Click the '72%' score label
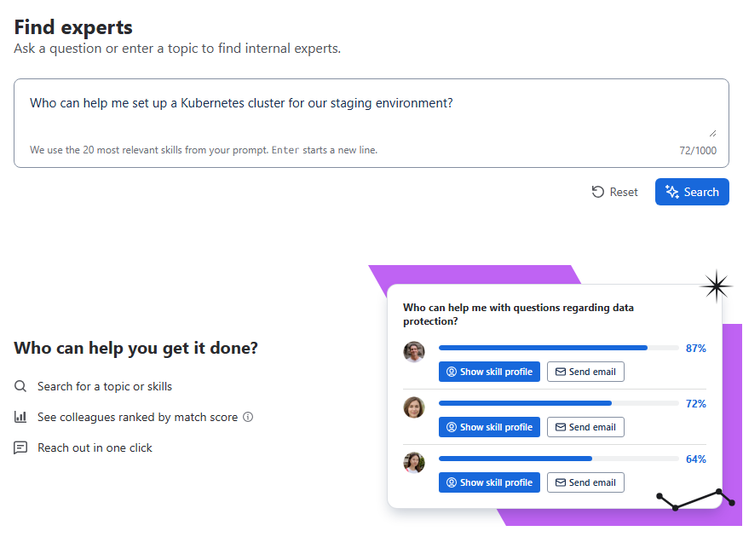The image size is (743, 560). tap(695, 404)
